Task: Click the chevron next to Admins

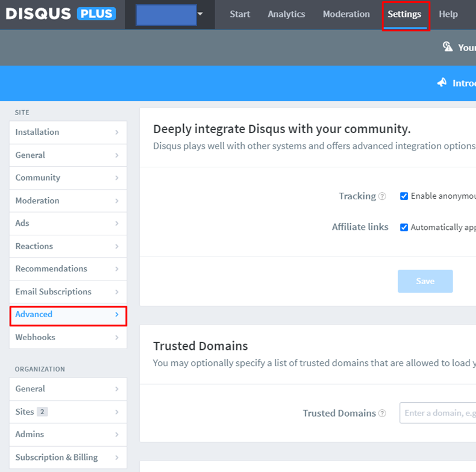Action: tap(117, 435)
